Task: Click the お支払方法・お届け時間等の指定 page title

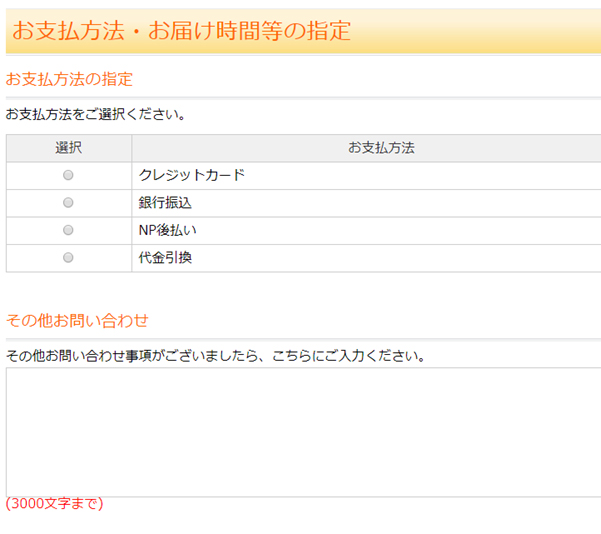Action: coord(181,30)
